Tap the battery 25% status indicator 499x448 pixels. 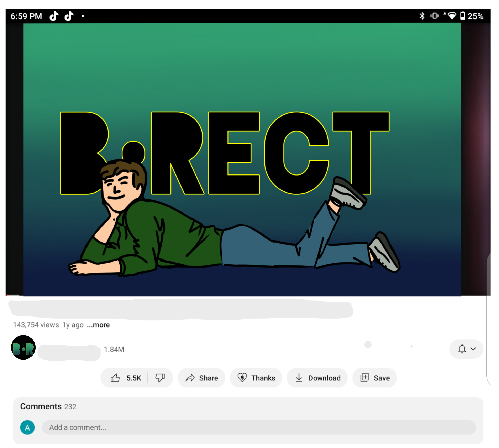pyautogui.click(x=472, y=16)
